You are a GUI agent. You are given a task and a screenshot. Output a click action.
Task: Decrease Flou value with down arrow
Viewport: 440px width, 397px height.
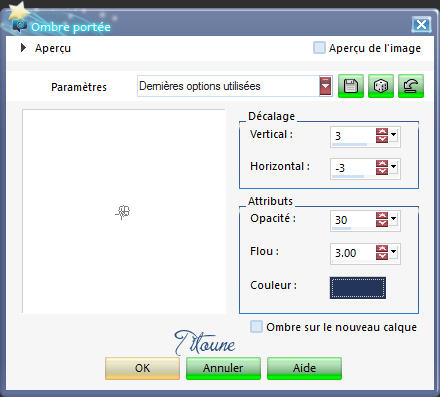(x=382, y=256)
